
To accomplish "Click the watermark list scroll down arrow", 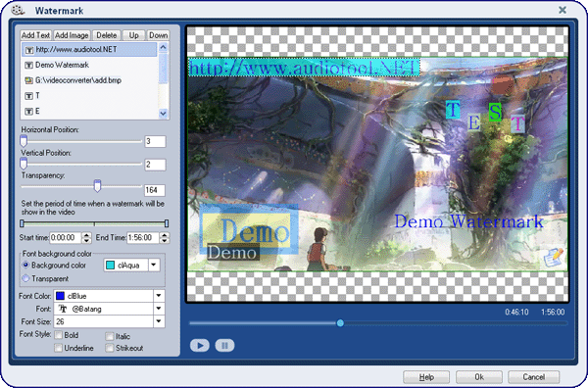I will pos(163,114).
